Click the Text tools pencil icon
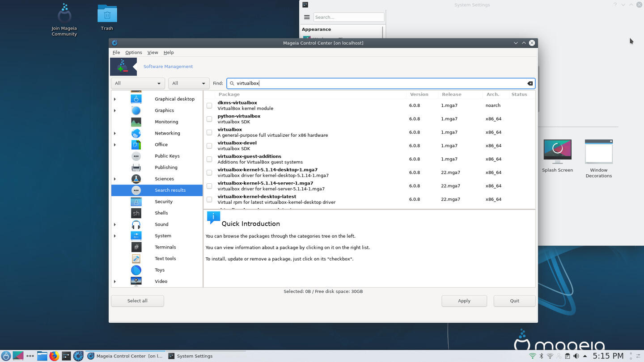644x362 pixels. click(136, 258)
